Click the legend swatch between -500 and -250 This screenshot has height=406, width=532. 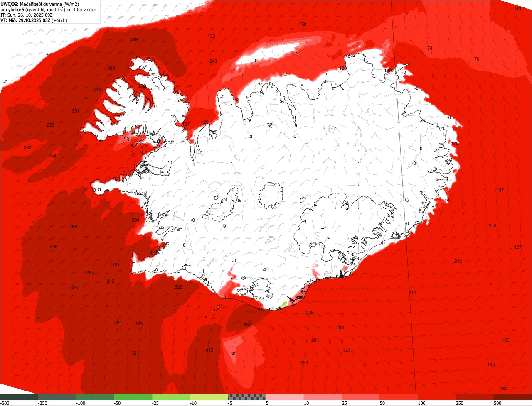coord(19,397)
